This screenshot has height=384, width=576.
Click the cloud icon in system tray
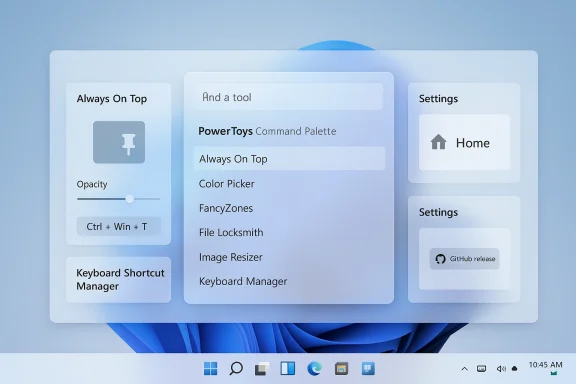point(515,369)
